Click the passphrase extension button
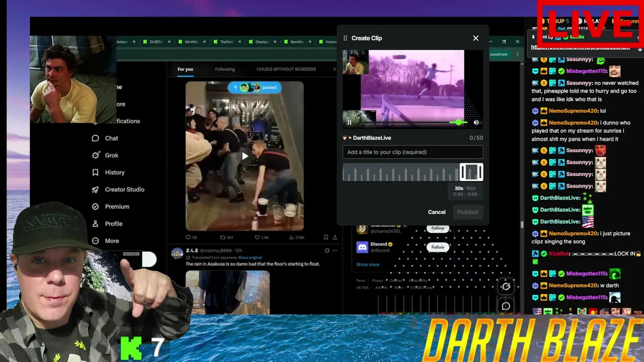This screenshot has width=644, height=362. (499, 54)
